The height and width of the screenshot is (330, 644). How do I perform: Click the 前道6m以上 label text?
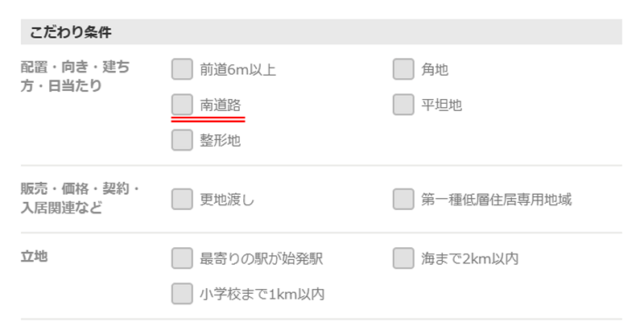pyautogui.click(x=238, y=70)
